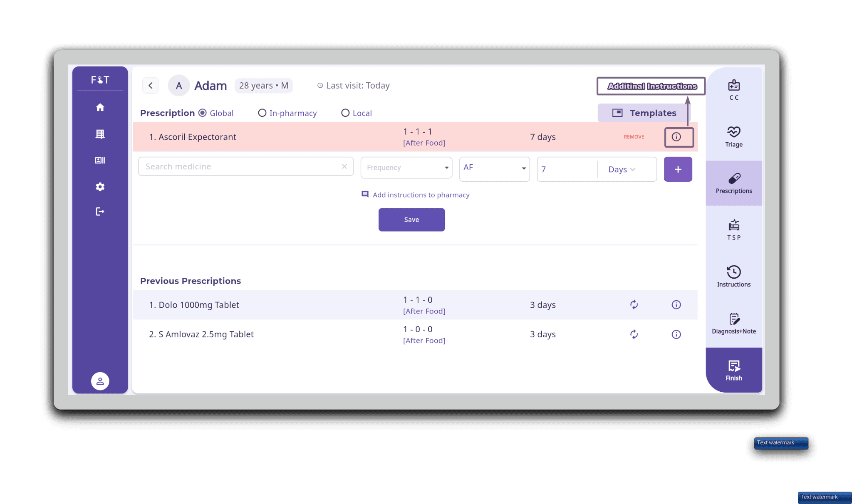The image size is (852, 504).
Task: Open the Frequency dropdown
Action: click(x=406, y=168)
